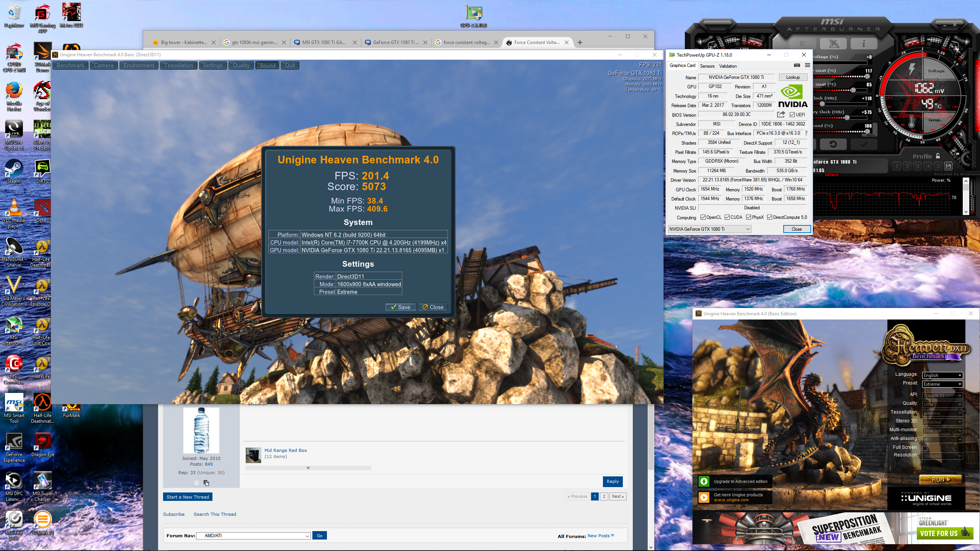Viewport: 980px width, 551px height.
Task: Switch to the Validation tab in GPU-Z
Action: tap(727, 66)
